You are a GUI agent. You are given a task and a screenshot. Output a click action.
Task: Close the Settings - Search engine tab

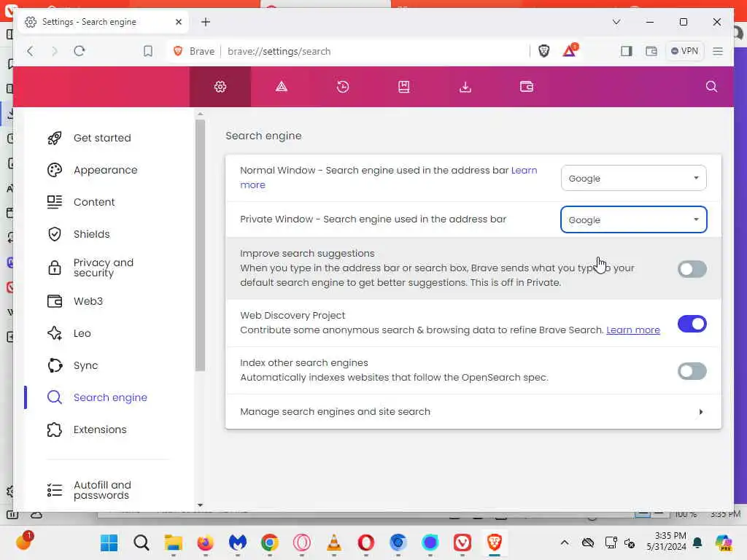pos(178,22)
